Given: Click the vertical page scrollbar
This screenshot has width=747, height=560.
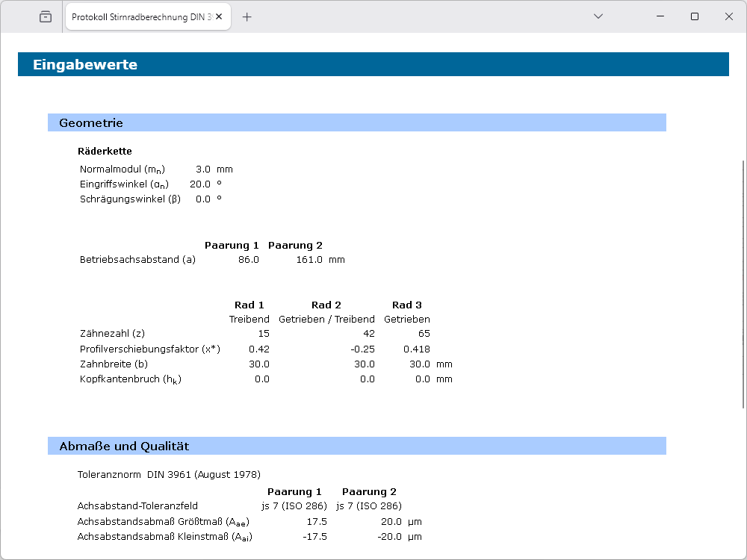Looking at the screenshot, I should click(743, 284).
